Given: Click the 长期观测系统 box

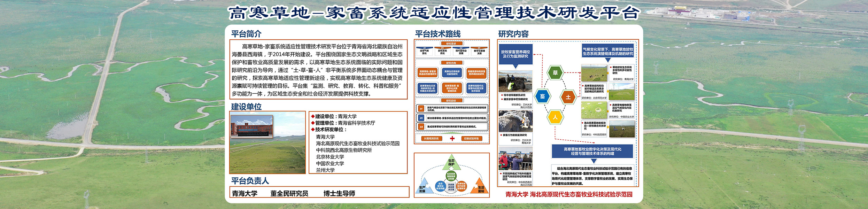Looking at the screenshot, I should 431,139.
